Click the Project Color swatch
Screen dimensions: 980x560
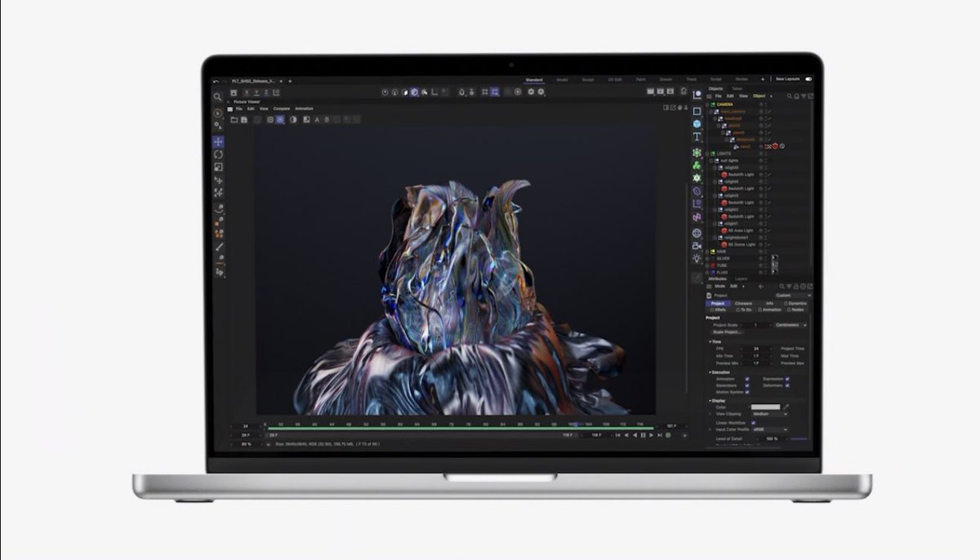(x=765, y=407)
